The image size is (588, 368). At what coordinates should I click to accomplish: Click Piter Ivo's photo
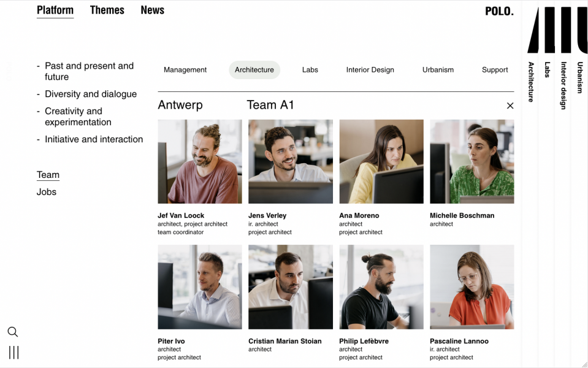[x=200, y=287]
